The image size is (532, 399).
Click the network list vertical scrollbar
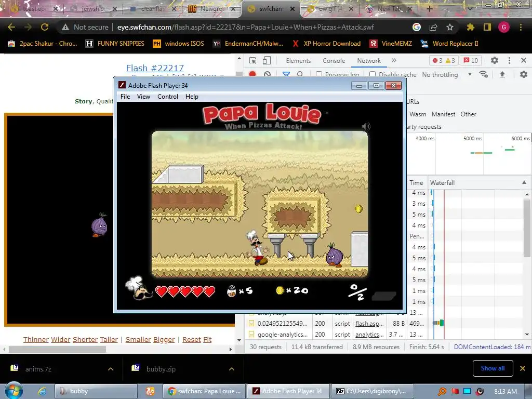click(527, 229)
